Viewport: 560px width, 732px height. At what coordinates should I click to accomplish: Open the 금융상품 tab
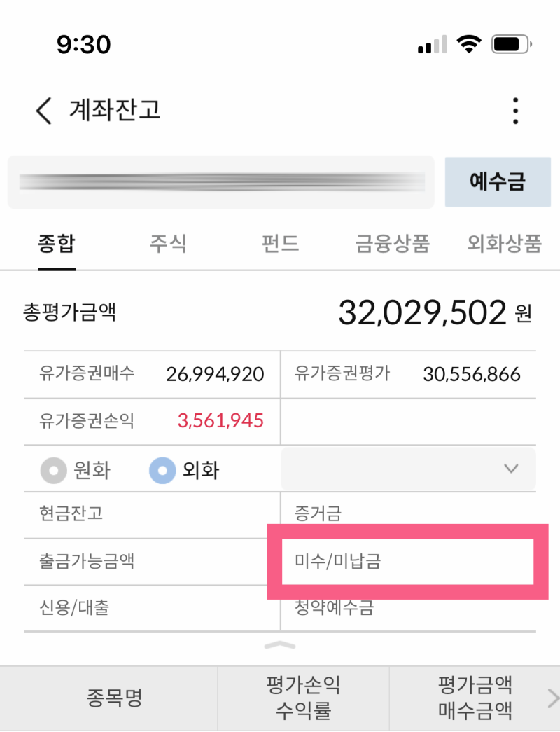click(393, 244)
